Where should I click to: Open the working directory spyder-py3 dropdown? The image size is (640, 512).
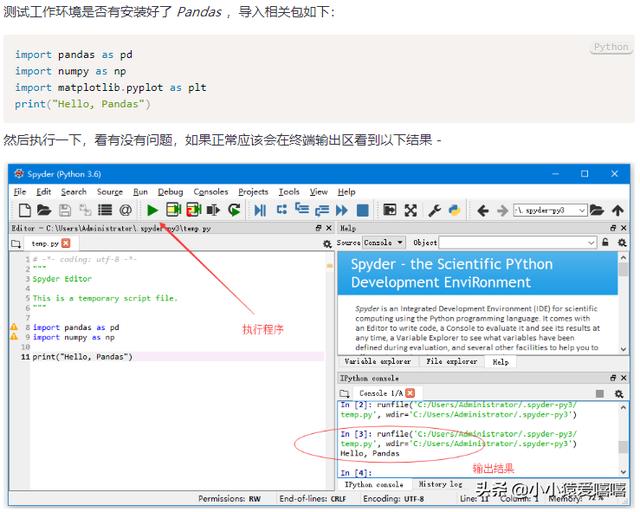(550, 210)
